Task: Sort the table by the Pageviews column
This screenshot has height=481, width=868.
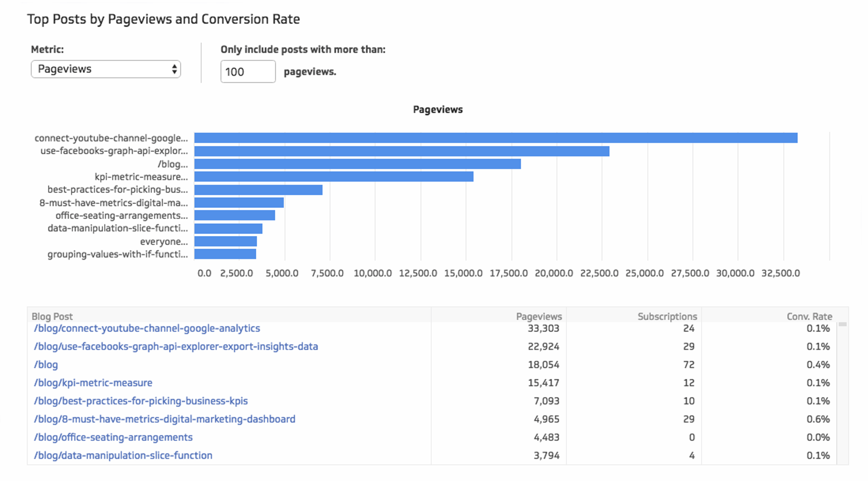Action: [539, 316]
